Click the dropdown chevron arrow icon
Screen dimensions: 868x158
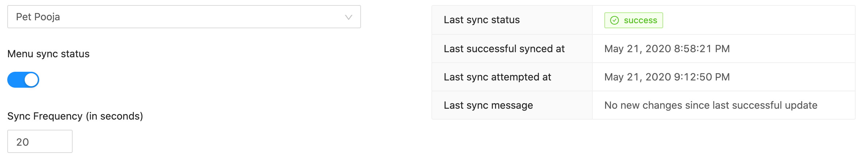349,17
